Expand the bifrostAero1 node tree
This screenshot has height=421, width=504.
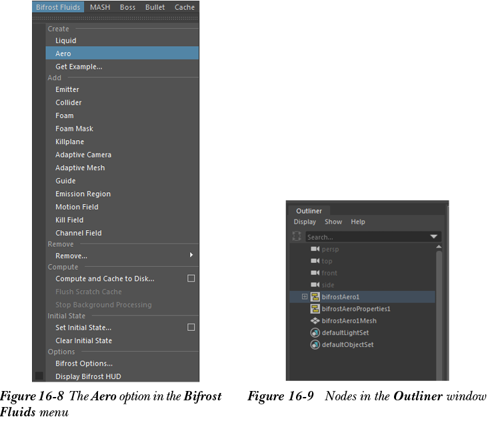(x=305, y=297)
